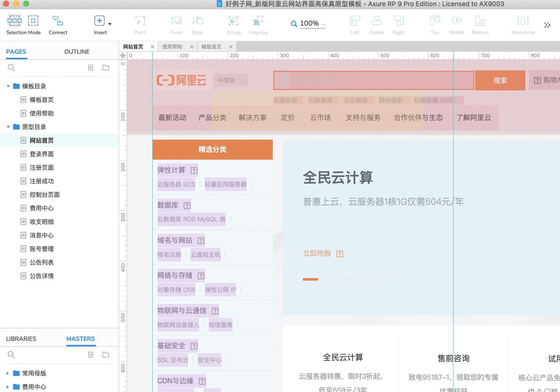Click the orange carousel indicator bar
This screenshot has width=560, height=392.
pyautogui.click(x=310, y=279)
